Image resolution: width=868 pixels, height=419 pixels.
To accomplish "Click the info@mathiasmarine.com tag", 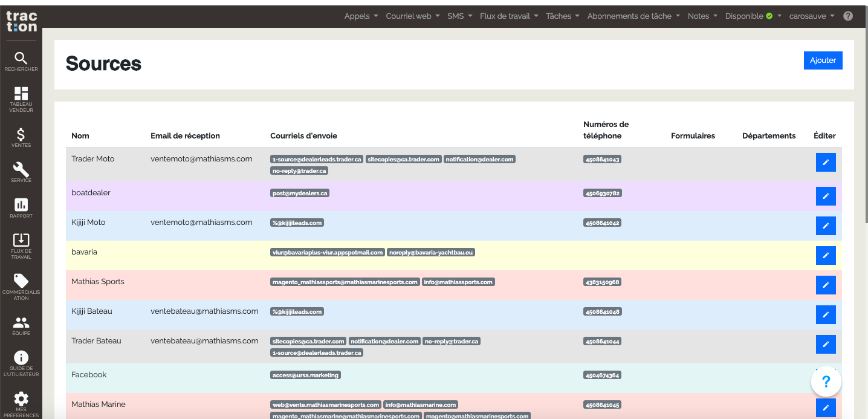I will pos(421,405).
